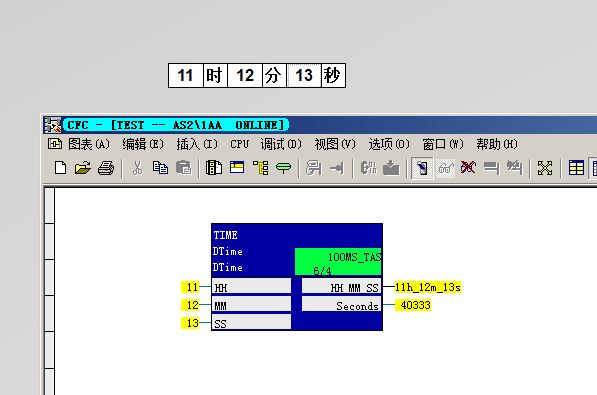Click the glasses watch-on icon
597x395 pixels.
click(x=445, y=168)
